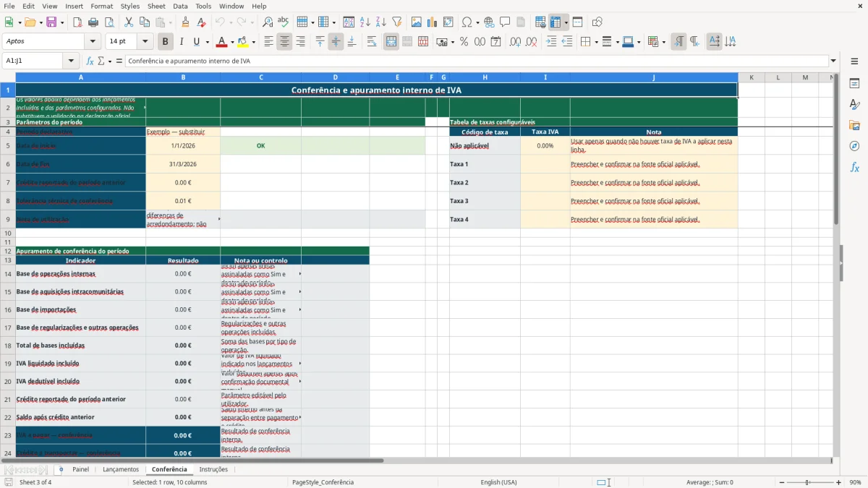The image size is (868, 488).
Task: Open sidebar Gallery panel
Action: pyautogui.click(x=854, y=125)
